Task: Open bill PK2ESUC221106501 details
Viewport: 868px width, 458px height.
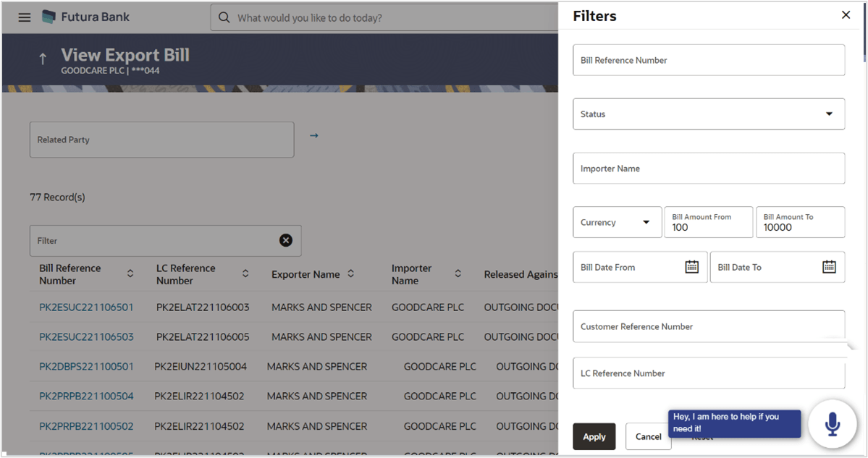Action: point(85,307)
